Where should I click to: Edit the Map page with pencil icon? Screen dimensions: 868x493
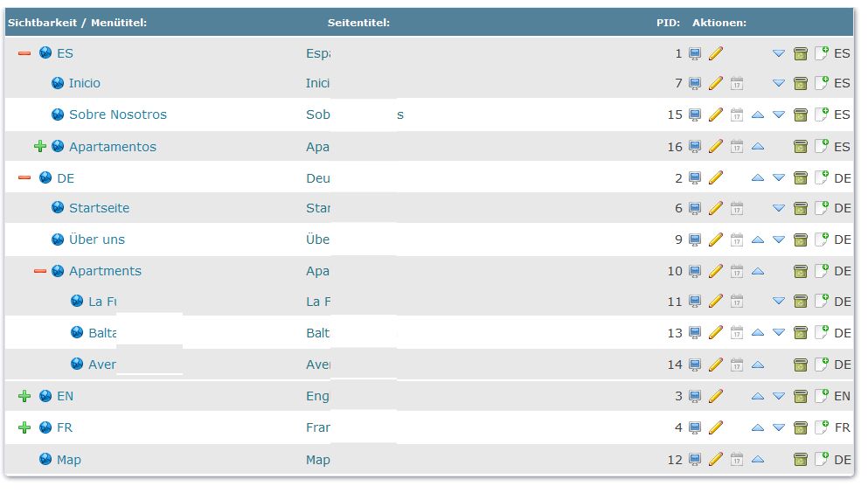(716, 459)
